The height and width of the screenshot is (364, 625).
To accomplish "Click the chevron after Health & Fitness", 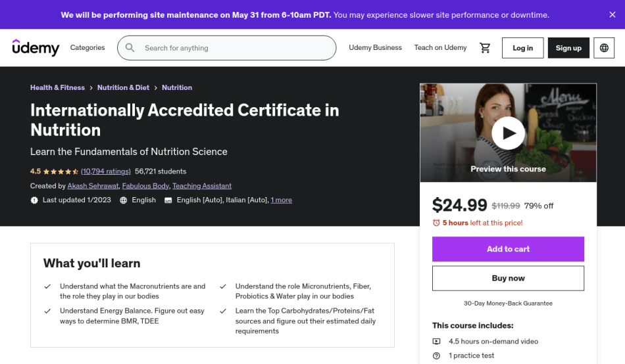I will [91, 88].
